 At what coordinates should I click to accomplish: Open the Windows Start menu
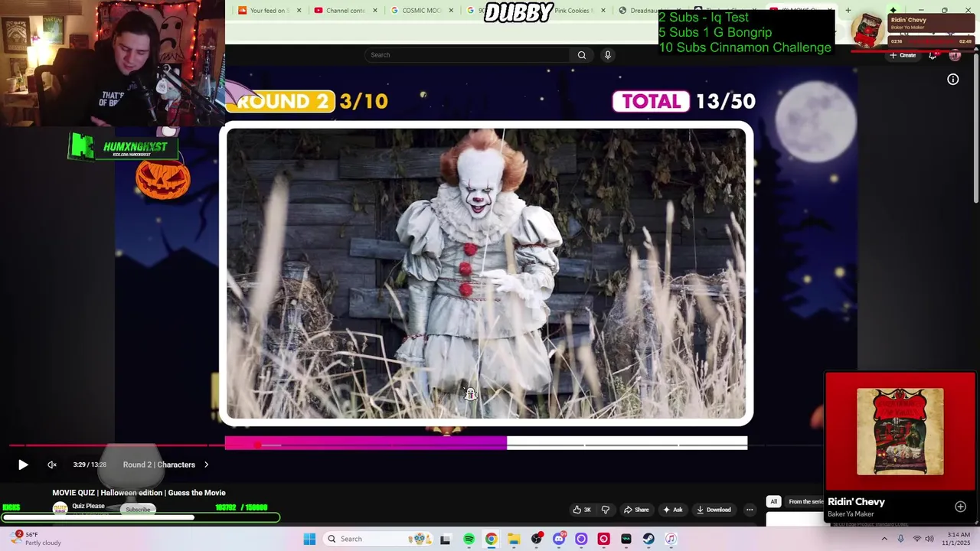pos(309,539)
